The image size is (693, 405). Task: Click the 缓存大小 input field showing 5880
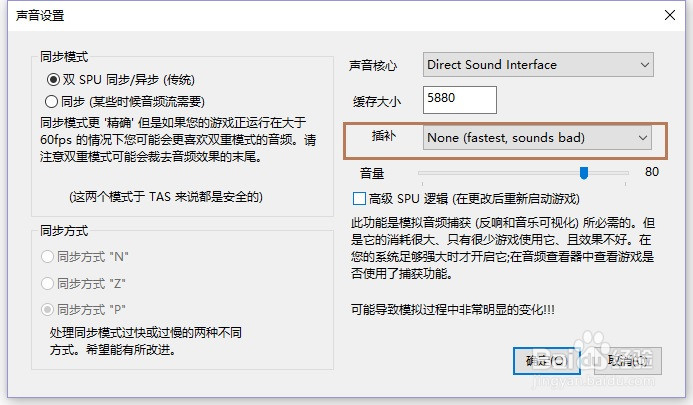460,99
